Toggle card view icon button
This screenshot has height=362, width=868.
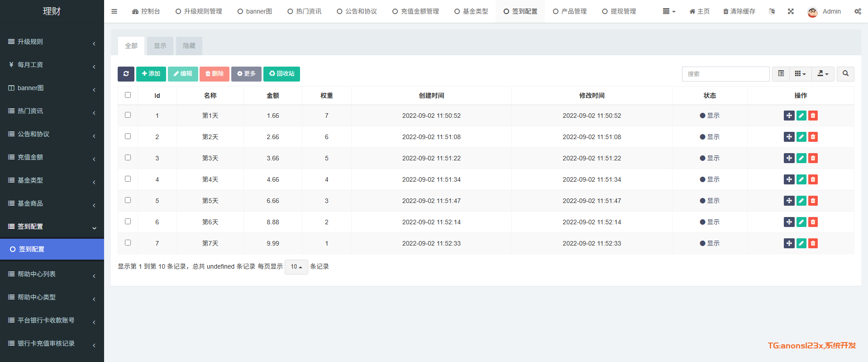tap(781, 74)
